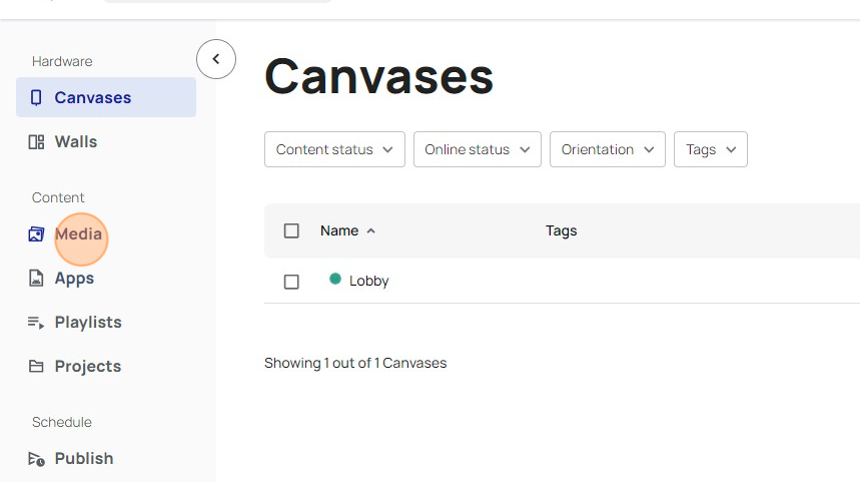Click the Playlists queue icon
The width and height of the screenshot is (860, 482).
36,322
